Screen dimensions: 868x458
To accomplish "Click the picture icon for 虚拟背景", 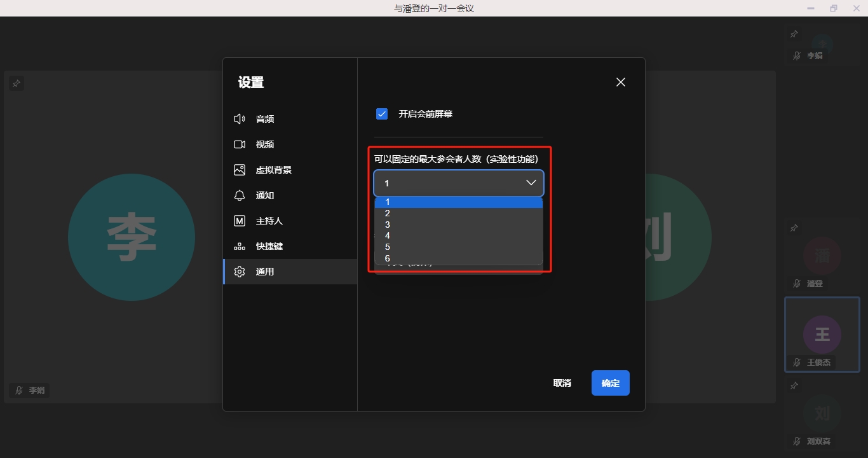I will (240, 170).
